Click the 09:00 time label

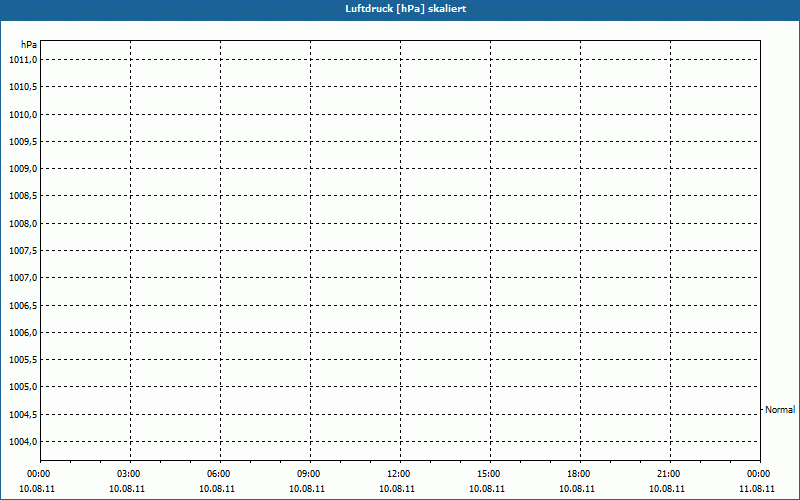pyautogui.click(x=309, y=474)
